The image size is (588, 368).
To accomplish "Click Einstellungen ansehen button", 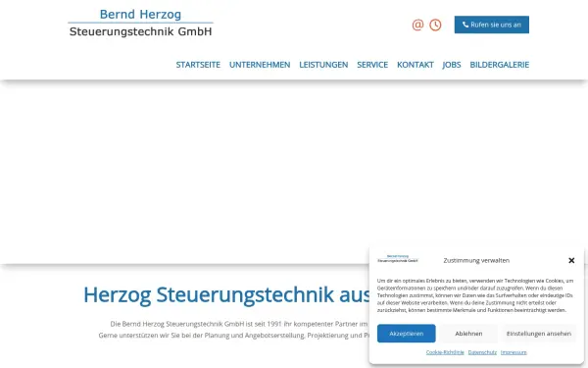I will [x=539, y=334].
